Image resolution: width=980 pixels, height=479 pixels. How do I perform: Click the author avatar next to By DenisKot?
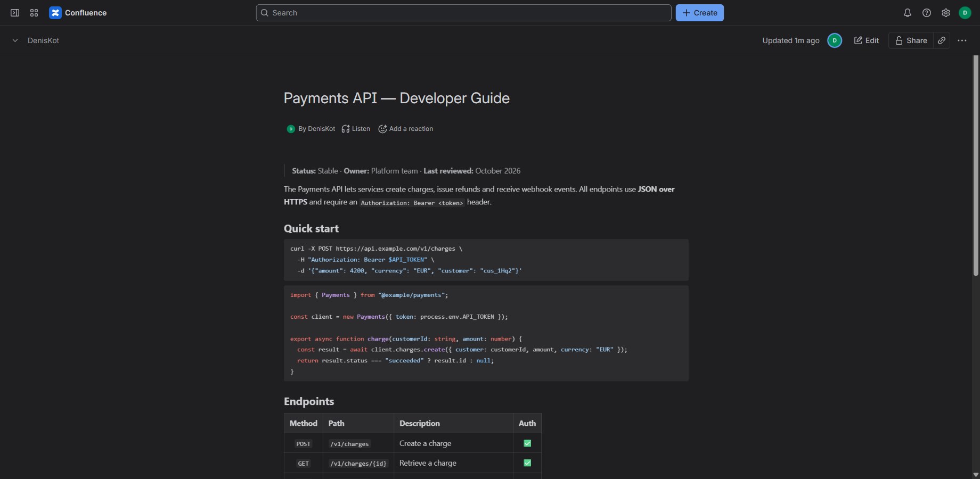pos(291,129)
